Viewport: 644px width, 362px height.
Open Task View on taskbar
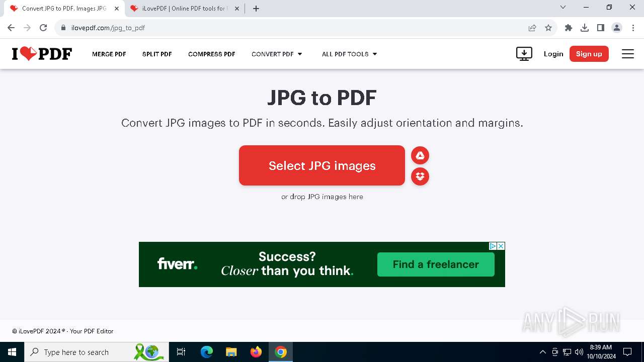click(181, 352)
